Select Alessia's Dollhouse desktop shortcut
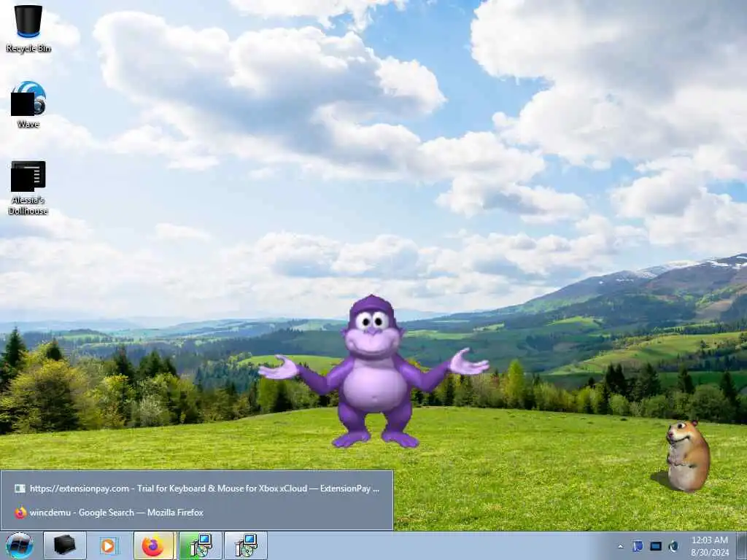Screen dimensions: 747x560 tap(28, 187)
